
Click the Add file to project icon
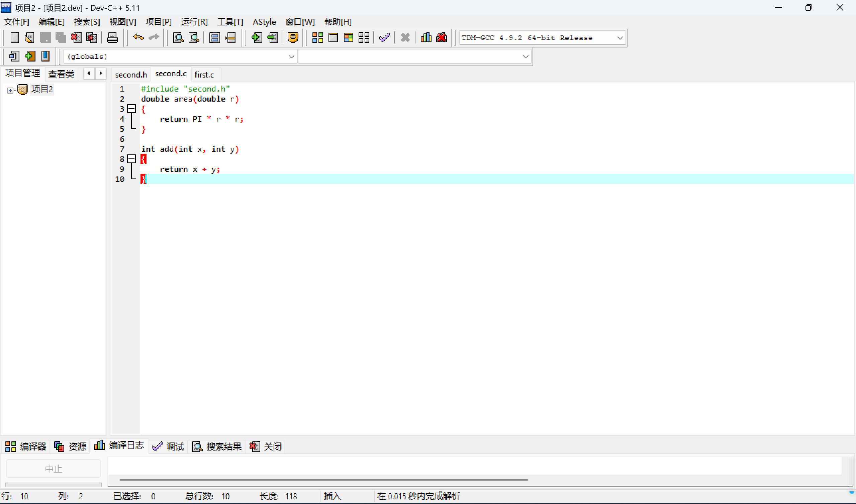point(256,37)
